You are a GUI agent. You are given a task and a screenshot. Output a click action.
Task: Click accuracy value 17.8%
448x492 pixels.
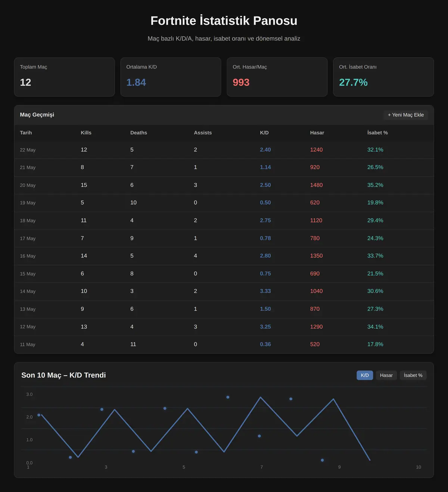[375, 344]
